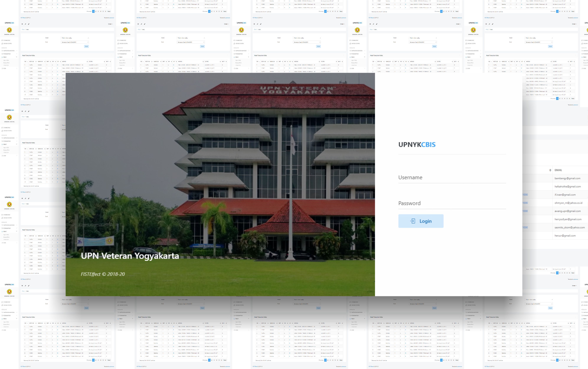Focus the Password input field
Screen dimensions: 588x369
click(452, 203)
